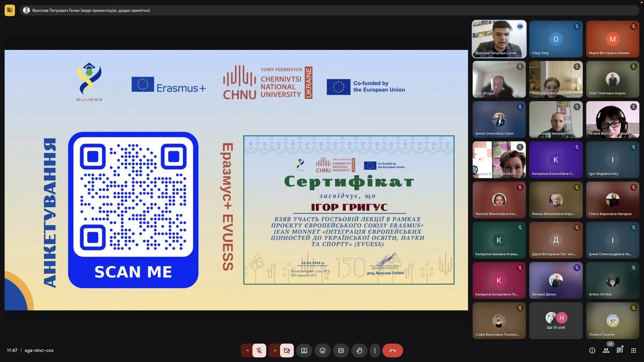Open the participants list icon

point(606,350)
